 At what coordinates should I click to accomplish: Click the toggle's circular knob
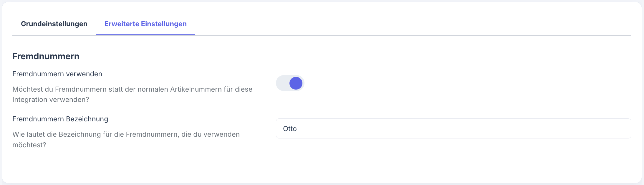pos(296,83)
